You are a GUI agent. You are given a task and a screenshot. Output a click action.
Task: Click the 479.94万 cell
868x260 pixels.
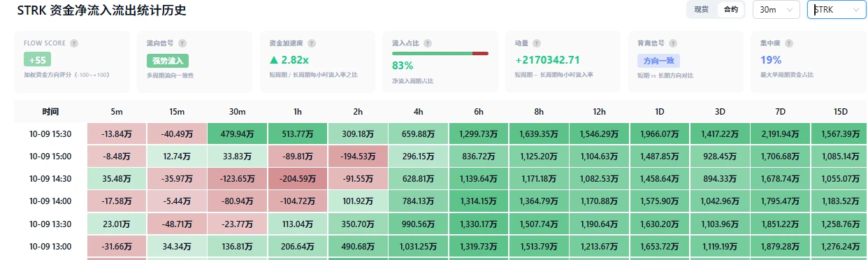[x=237, y=133]
